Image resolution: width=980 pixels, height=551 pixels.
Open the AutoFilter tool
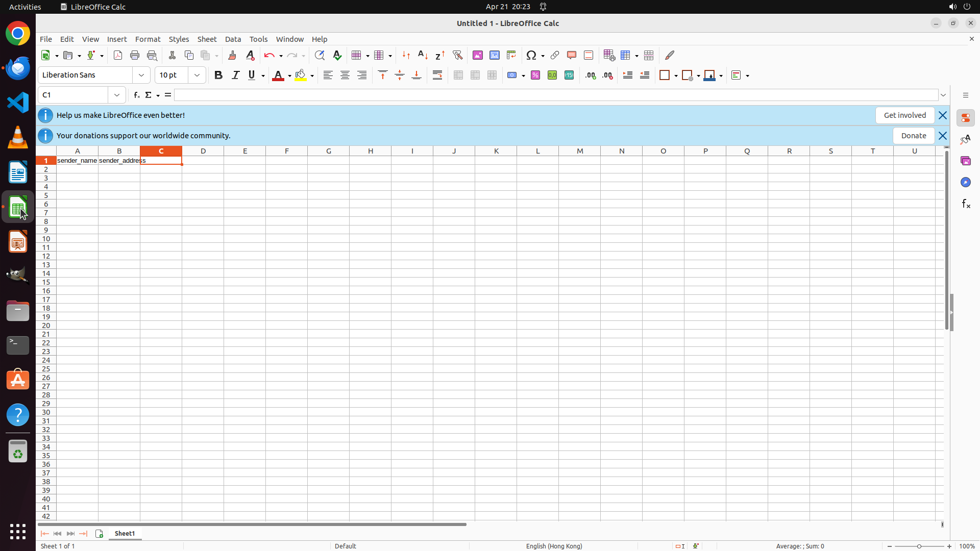457,55
